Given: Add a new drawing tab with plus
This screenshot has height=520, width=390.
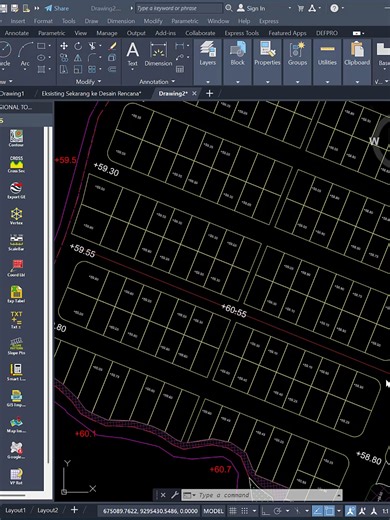Looking at the screenshot, I should tap(209, 94).
